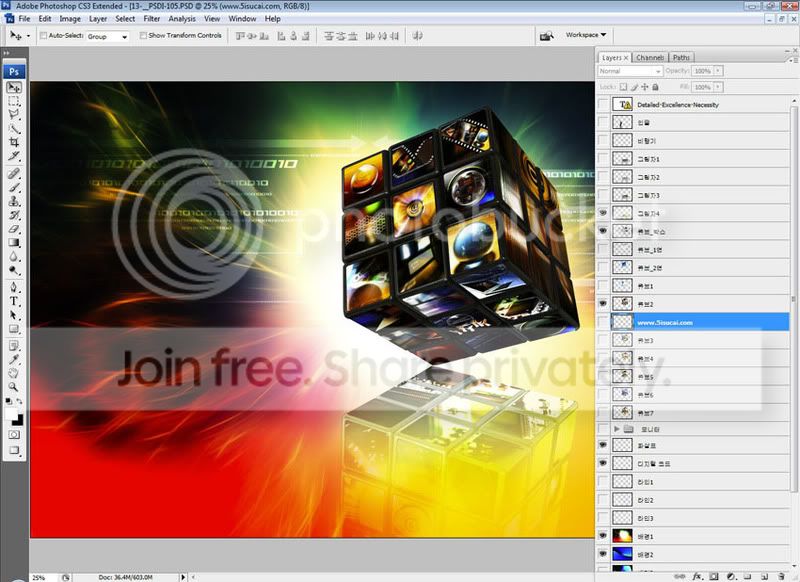This screenshot has height=582, width=800.
Task: Click the Add layer mask icon
Action: coord(714,576)
